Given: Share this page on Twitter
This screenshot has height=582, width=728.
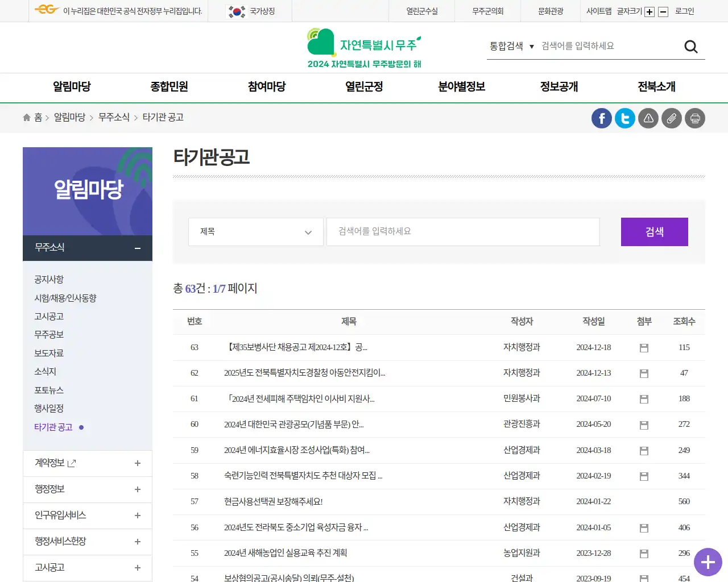Looking at the screenshot, I should pos(624,118).
